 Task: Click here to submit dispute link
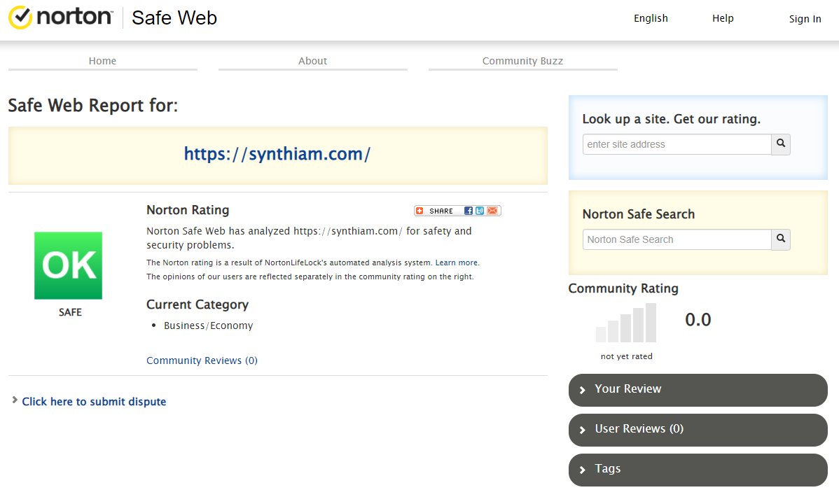click(x=94, y=401)
